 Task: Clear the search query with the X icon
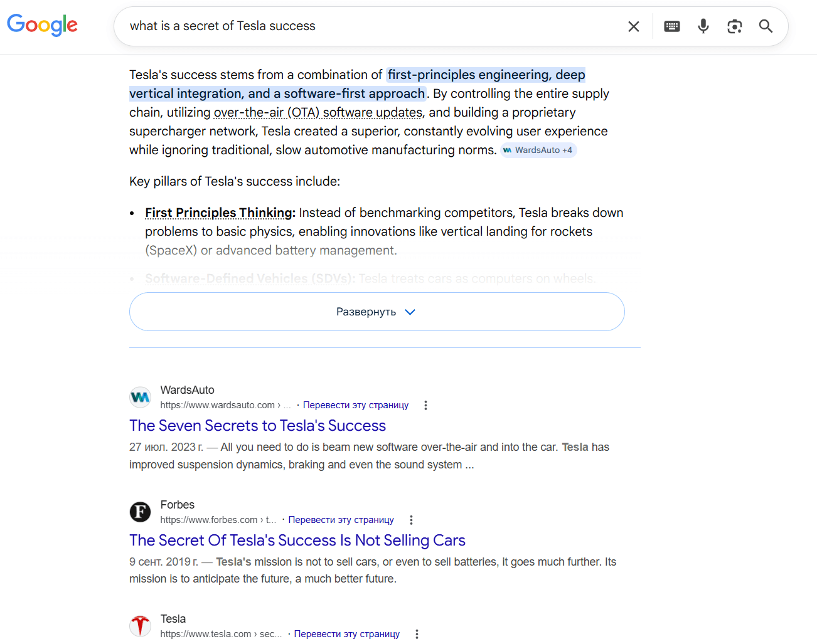tap(634, 26)
